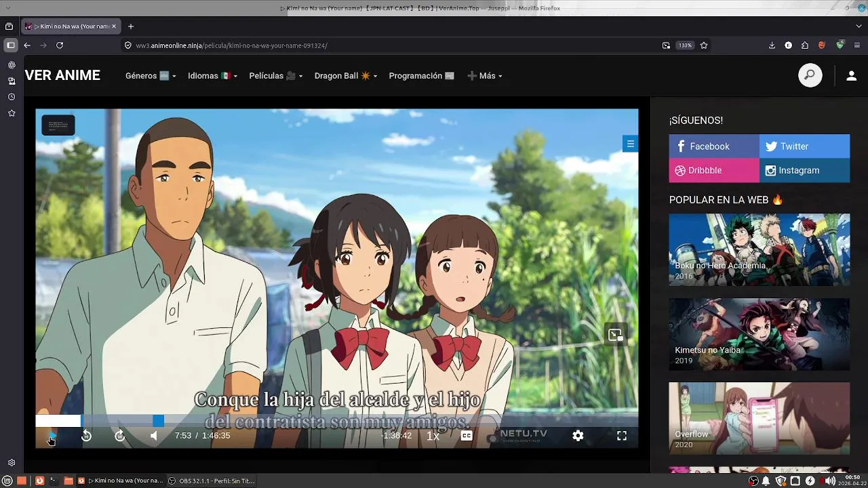Expand the Dragon Ball dropdown
This screenshot has height=488, width=868.
345,76
